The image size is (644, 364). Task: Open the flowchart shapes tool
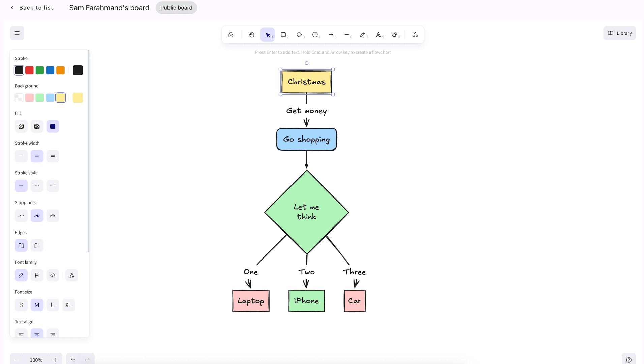click(415, 34)
